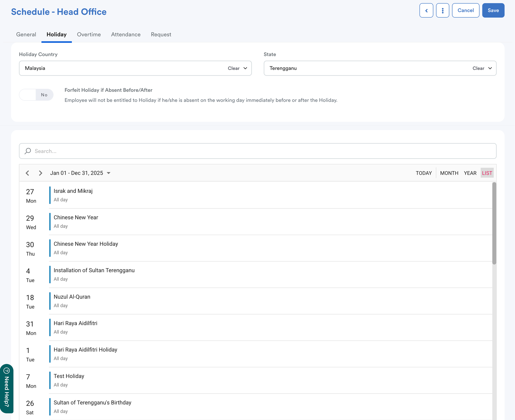515x420 pixels.
Task: Switch to the Overtime tab
Action: pos(89,34)
